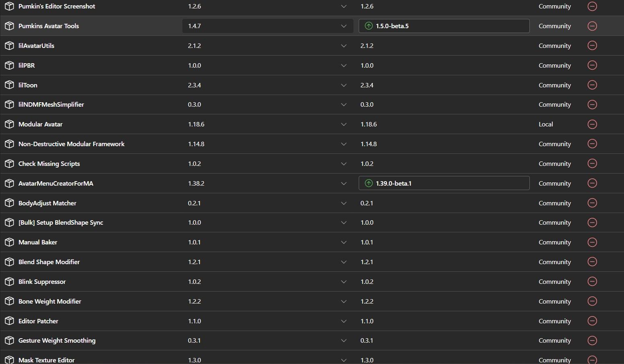Click latest version 1.0.0 of lilPBR

[x=367, y=65]
